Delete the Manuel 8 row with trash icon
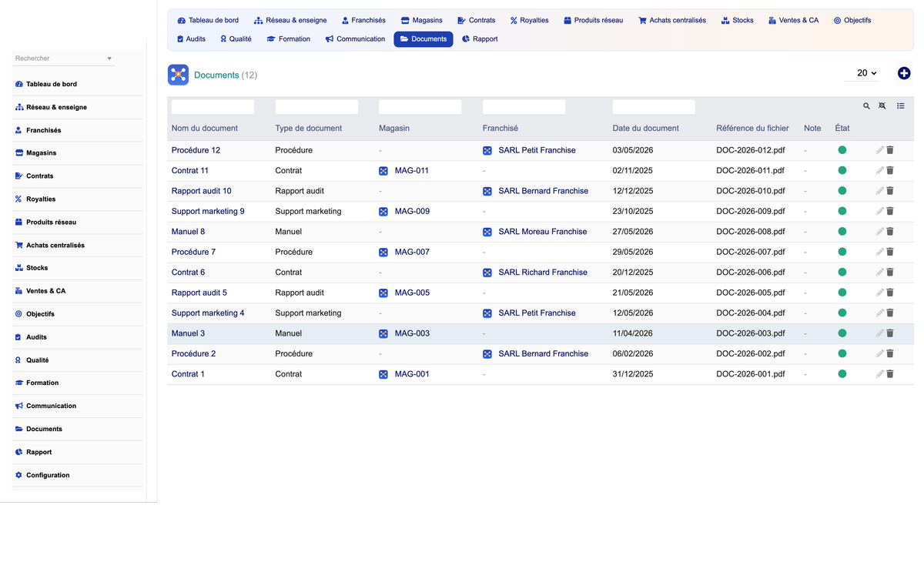The height and width of the screenshot is (572, 924). [890, 232]
